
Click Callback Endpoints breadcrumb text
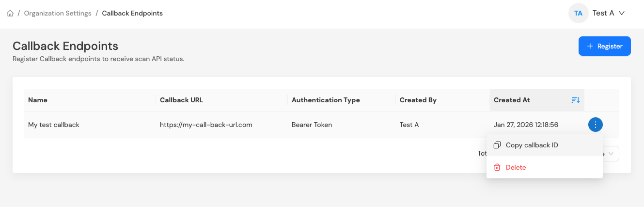[132, 13]
